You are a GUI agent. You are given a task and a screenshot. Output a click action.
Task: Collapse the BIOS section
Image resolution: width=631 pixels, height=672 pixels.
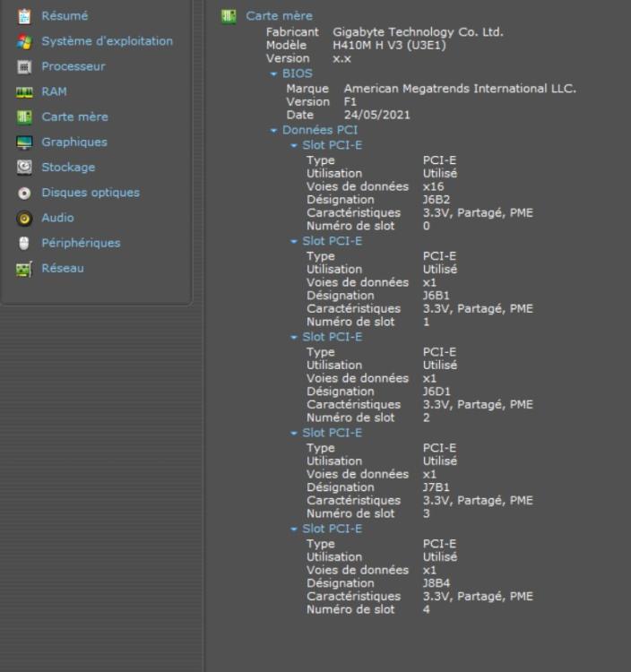[x=274, y=74]
